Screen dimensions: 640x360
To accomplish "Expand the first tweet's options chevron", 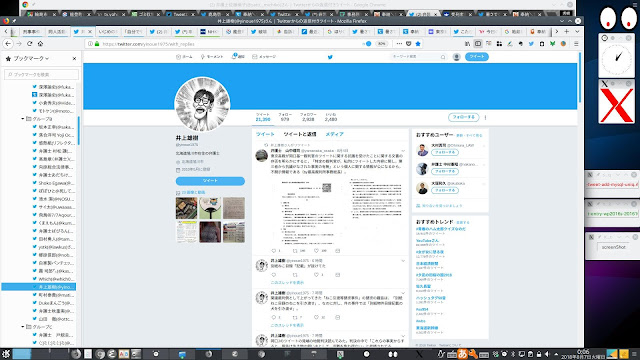I will 403,151.
